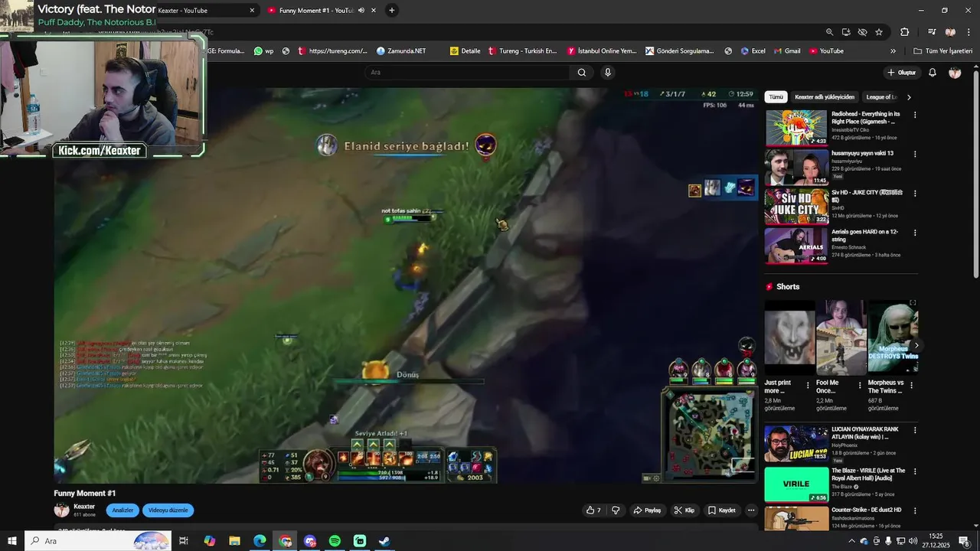Show next filter chips with arrow
The image size is (980, 551).
pyautogui.click(x=909, y=97)
